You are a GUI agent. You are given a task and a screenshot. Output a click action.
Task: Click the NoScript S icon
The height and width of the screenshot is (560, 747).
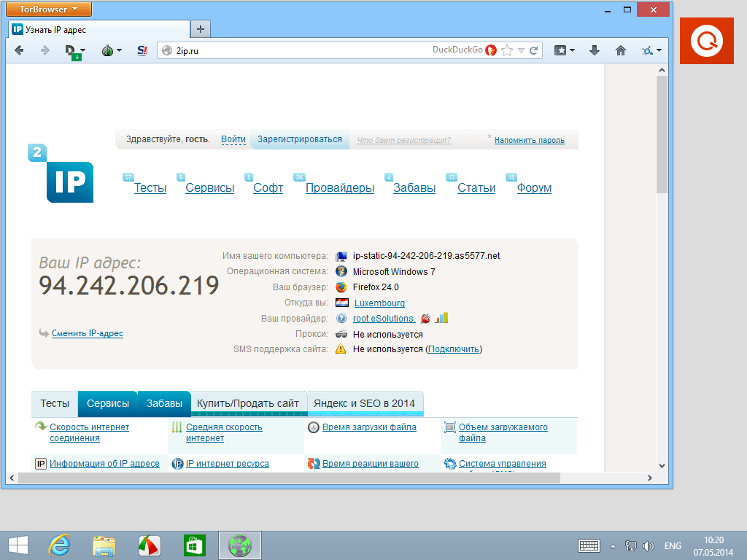pyautogui.click(x=142, y=50)
